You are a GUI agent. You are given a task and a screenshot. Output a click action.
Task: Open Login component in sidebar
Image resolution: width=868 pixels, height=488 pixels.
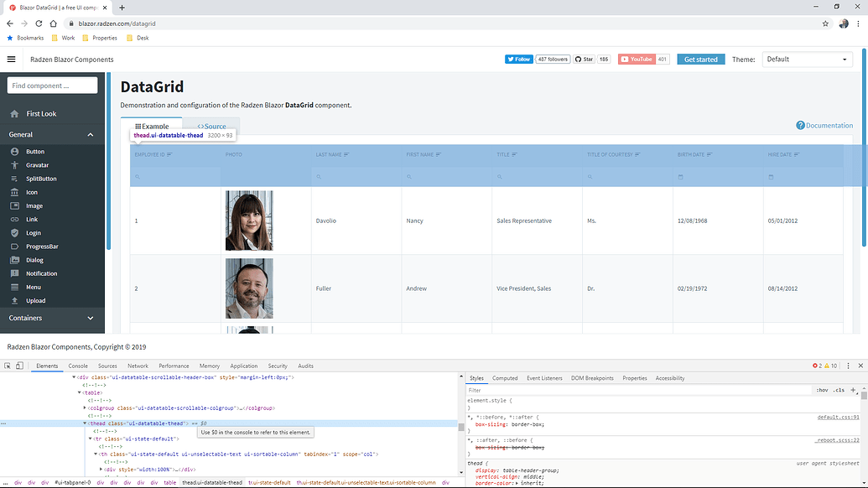click(34, 233)
